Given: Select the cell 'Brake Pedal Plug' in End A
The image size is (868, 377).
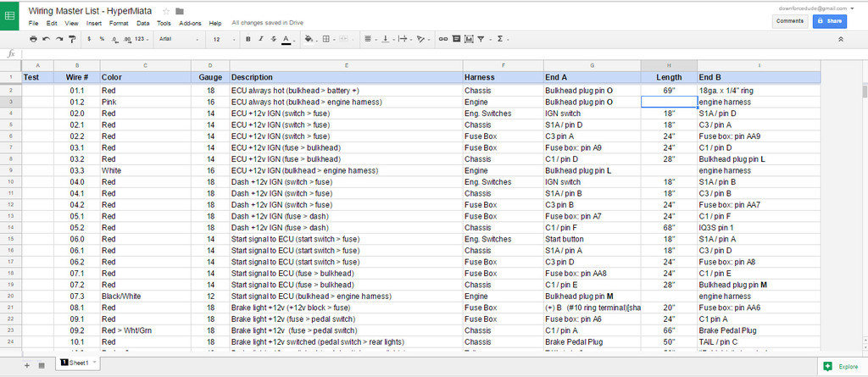Looking at the screenshot, I should [592, 342].
